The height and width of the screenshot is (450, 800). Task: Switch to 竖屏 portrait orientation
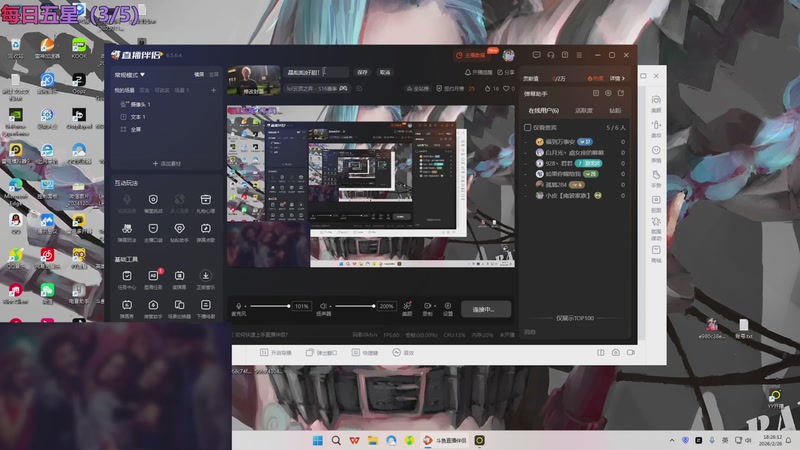214,74
